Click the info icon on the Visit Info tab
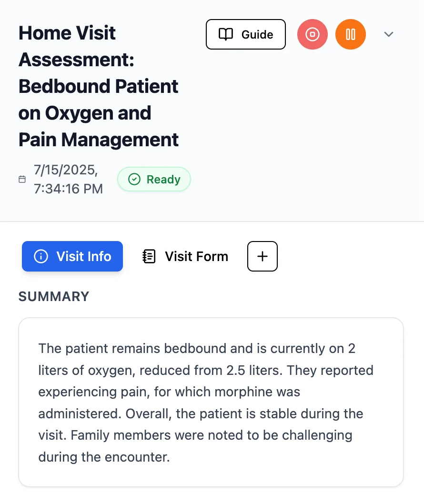The image size is (424, 504). [41, 256]
